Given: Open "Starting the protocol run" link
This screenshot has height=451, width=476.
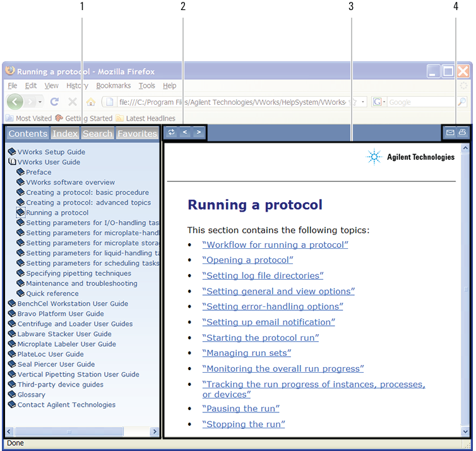Looking at the screenshot, I should (x=261, y=338).
